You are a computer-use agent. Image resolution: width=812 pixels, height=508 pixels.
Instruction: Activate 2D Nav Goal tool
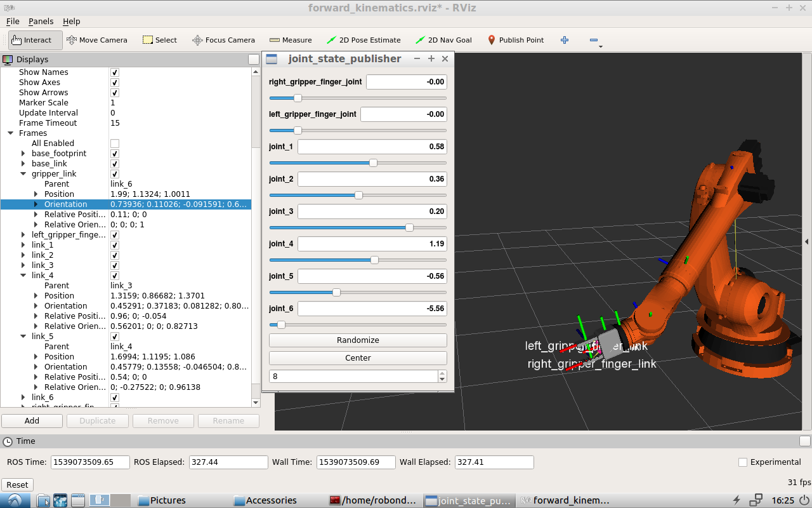pos(443,40)
